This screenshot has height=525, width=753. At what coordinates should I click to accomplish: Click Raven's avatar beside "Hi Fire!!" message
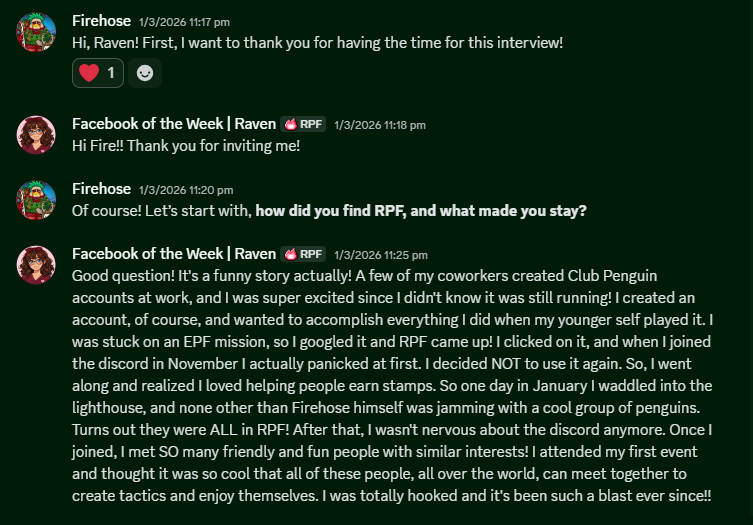(x=35, y=135)
